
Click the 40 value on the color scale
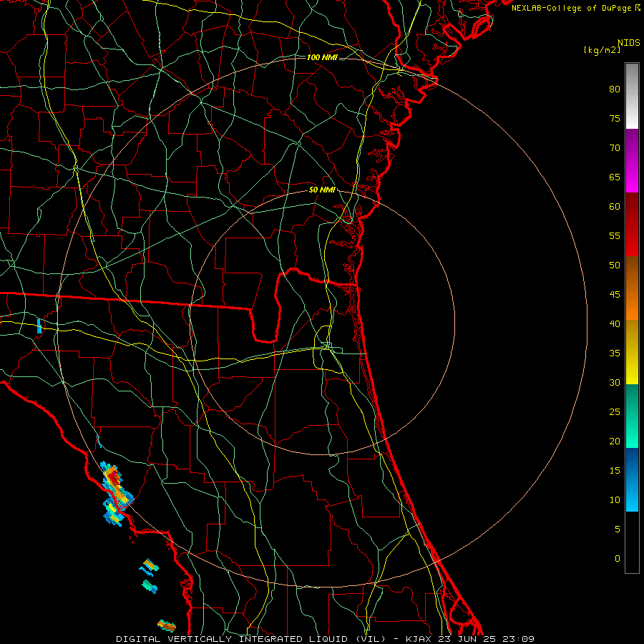tap(615, 323)
